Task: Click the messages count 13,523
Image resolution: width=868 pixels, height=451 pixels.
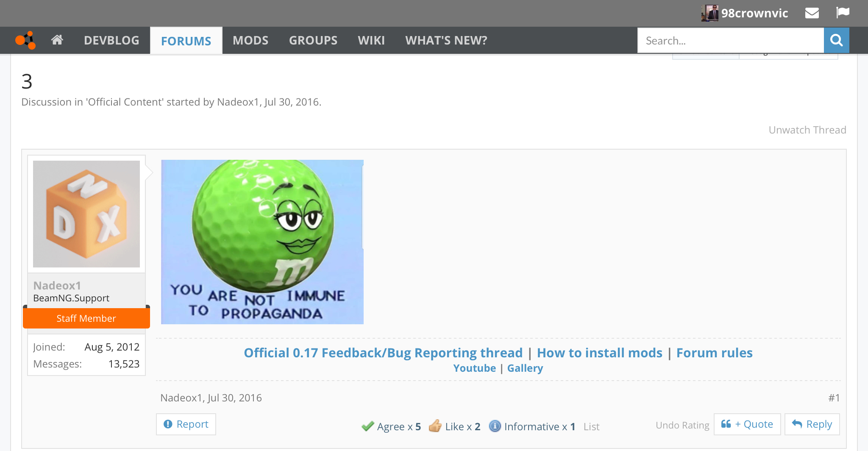Action: pos(124,364)
